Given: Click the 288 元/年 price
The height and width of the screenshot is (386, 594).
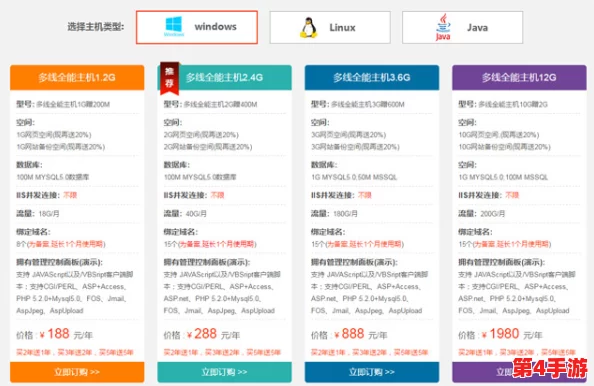Looking at the screenshot, I should (213, 334).
